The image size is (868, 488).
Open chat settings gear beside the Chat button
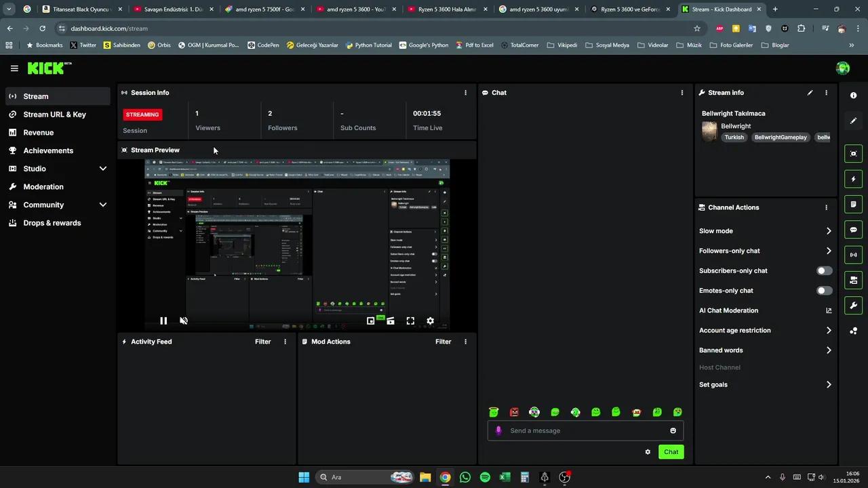point(648,452)
